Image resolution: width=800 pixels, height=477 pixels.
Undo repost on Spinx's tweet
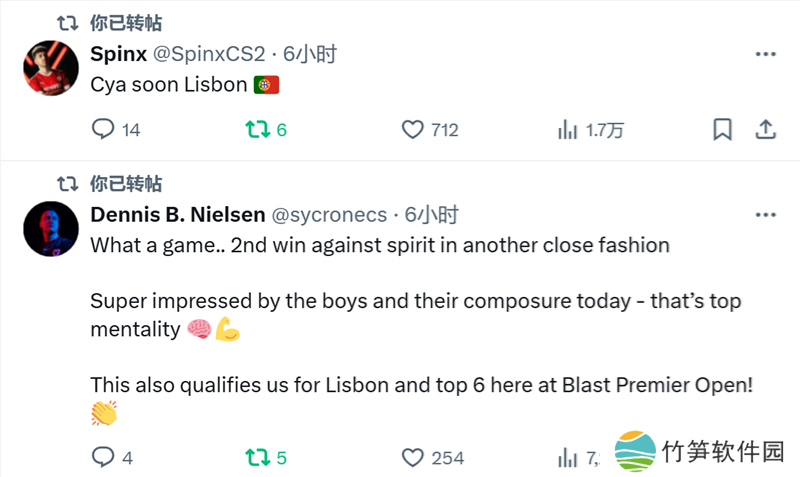click(256, 129)
